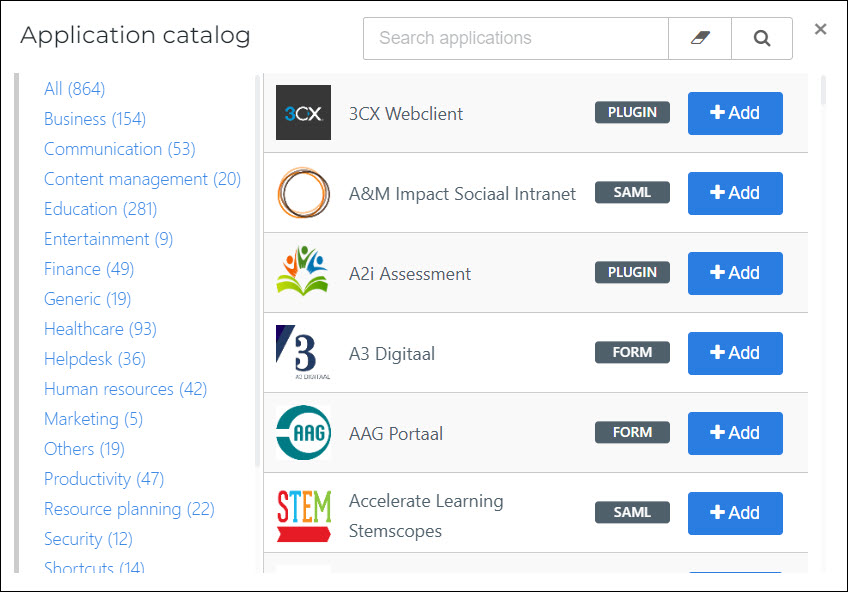Click the A&M Impact Sociaal Intranet logo

tap(303, 192)
